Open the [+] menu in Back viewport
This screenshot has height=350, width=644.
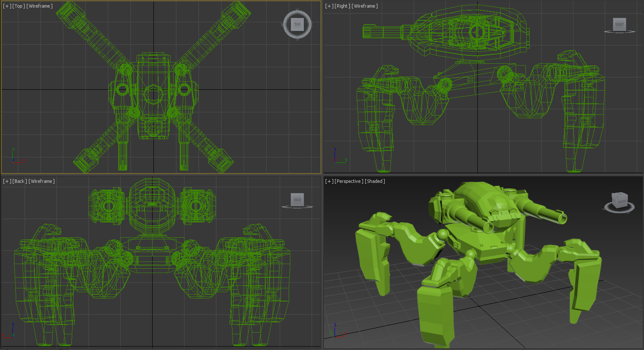pyautogui.click(x=7, y=181)
